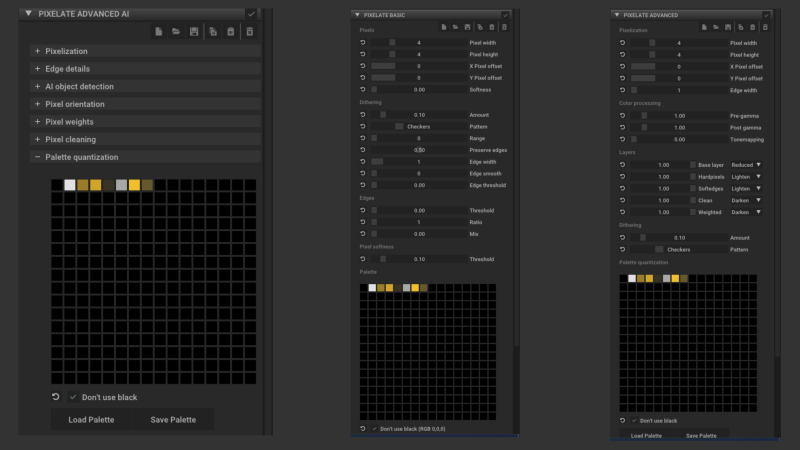Reset Don't use black in Advanced AI
This screenshot has height=450, width=800.
pyautogui.click(x=56, y=396)
